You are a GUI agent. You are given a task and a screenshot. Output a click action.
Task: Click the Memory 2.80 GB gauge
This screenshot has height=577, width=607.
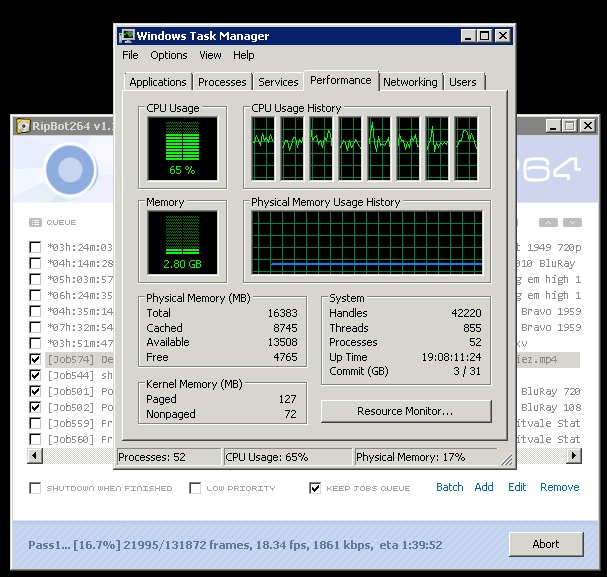182,243
